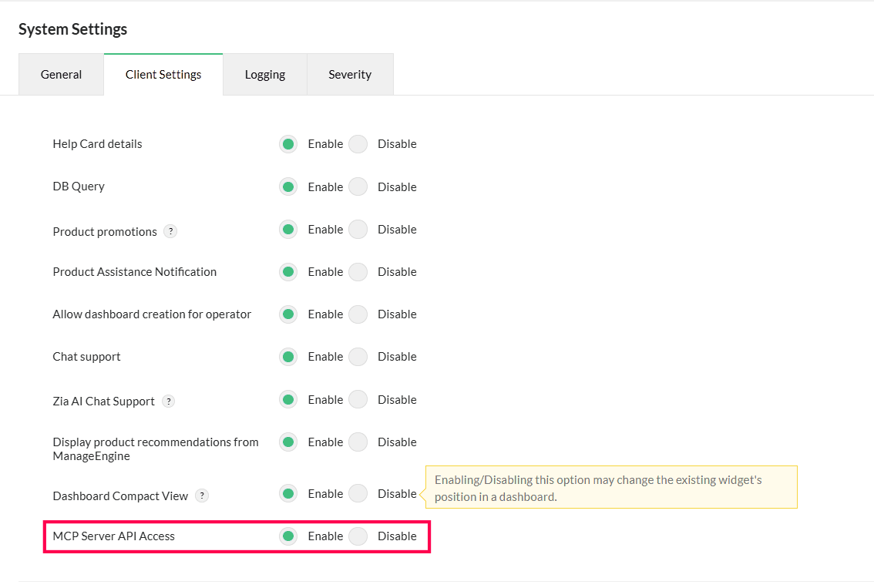This screenshot has width=874, height=588.
Task: Click Allow dashboard creation for operator label
Action: [x=152, y=314]
